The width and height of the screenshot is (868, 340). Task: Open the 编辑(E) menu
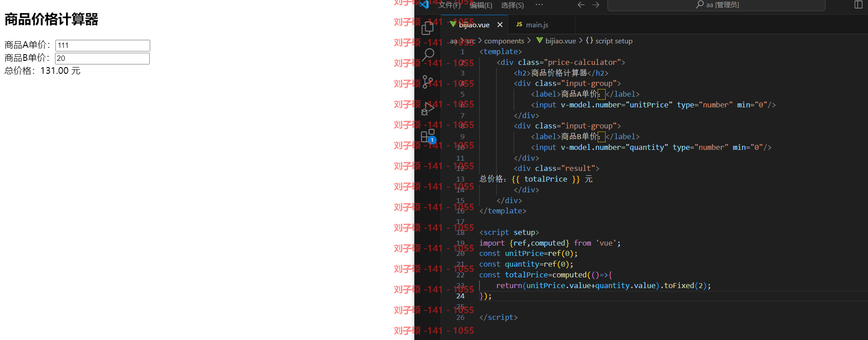click(481, 5)
